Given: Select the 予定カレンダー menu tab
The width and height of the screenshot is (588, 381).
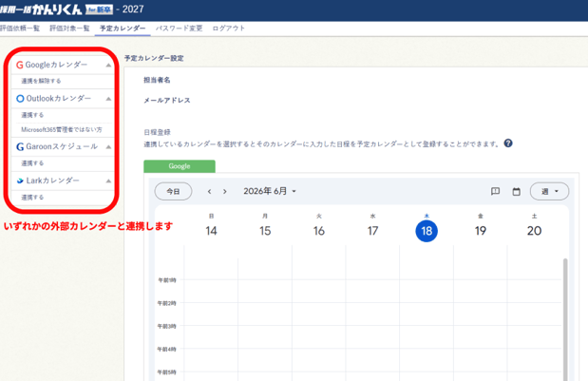Looking at the screenshot, I should (123, 29).
